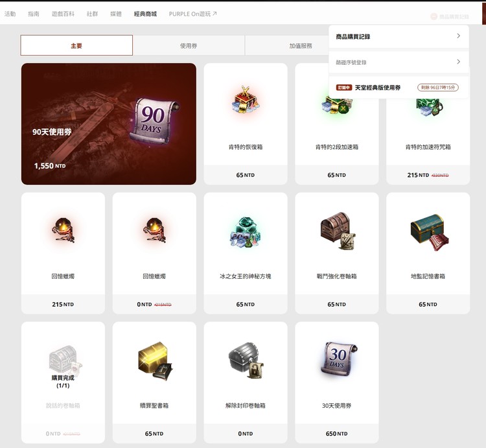Viewport: 486px width, 448px height.
Task: Select the 肯特的2段加速箱 item icon
Action: tap(336, 106)
